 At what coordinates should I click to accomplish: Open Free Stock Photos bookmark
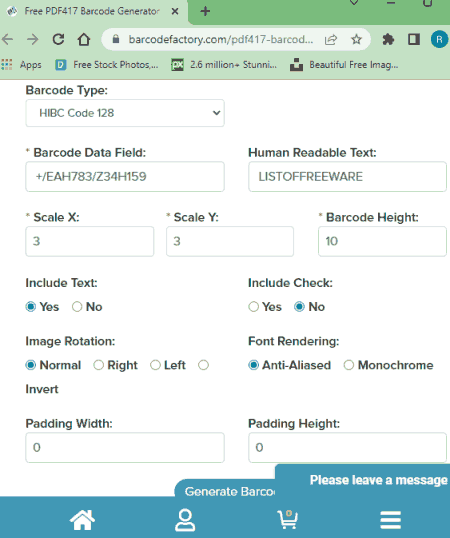(x=107, y=65)
